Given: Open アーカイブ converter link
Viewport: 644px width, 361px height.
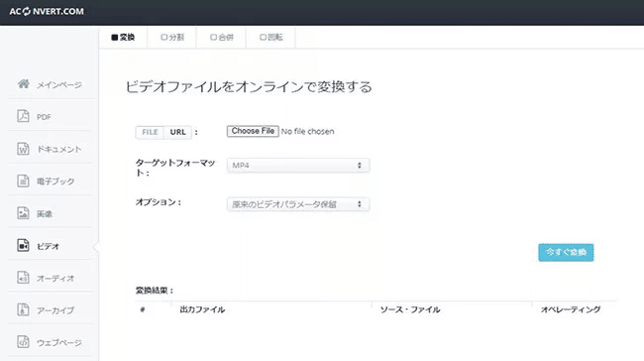Looking at the screenshot, I should (55, 310).
